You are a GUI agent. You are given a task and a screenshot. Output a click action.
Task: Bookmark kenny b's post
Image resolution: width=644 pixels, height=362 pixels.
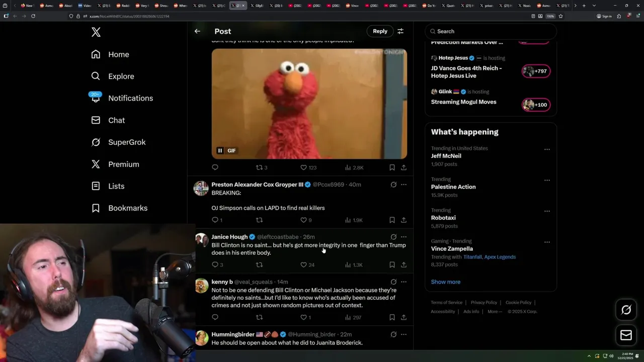pos(392,317)
